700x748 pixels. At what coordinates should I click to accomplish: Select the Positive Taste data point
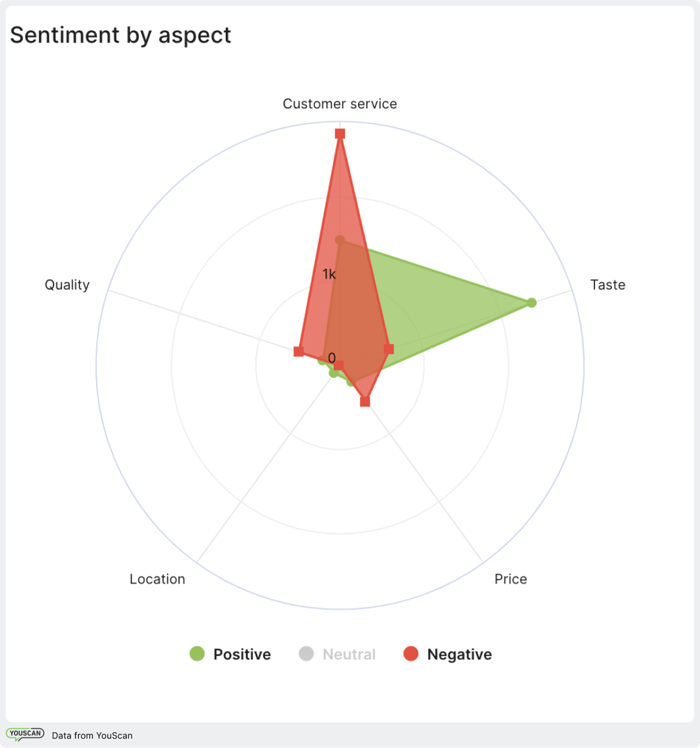(x=532, y=302)
